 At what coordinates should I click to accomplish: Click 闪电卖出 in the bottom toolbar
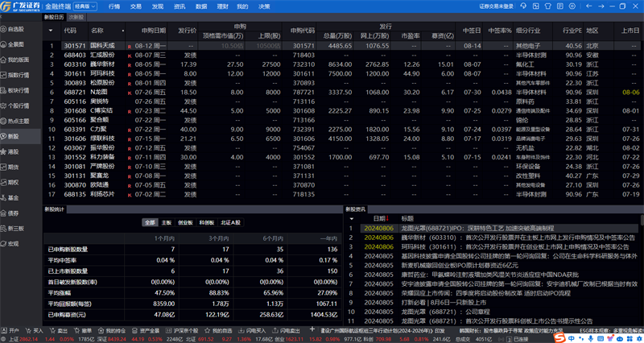pyautogui.click(x=287, y=330)
